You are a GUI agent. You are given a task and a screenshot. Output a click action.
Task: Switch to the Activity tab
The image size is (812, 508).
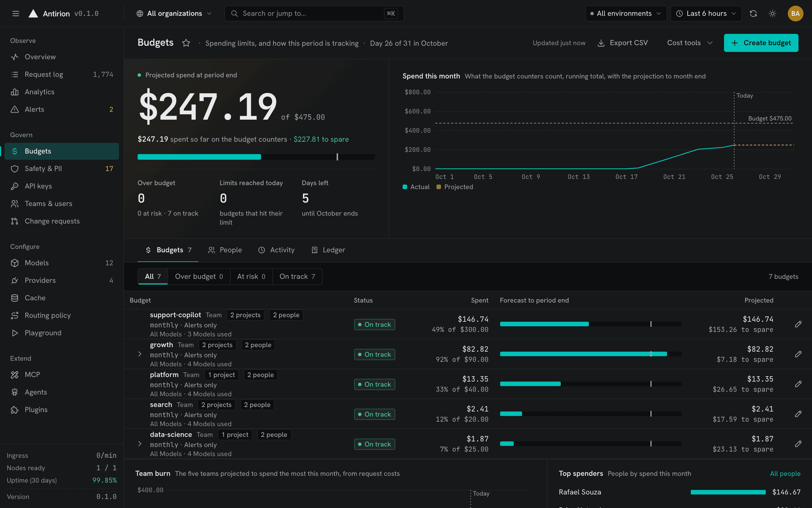coord(276,250)
